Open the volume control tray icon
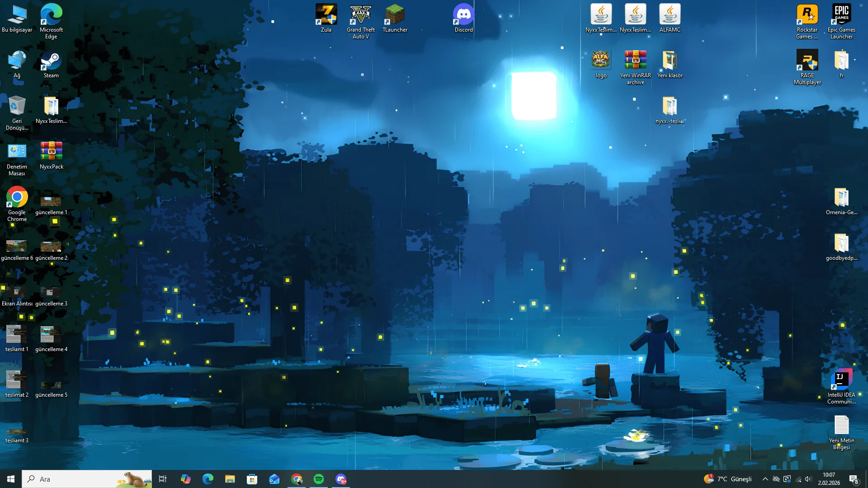The height and width of the screenshot is (488, 868). click(808, 479)
